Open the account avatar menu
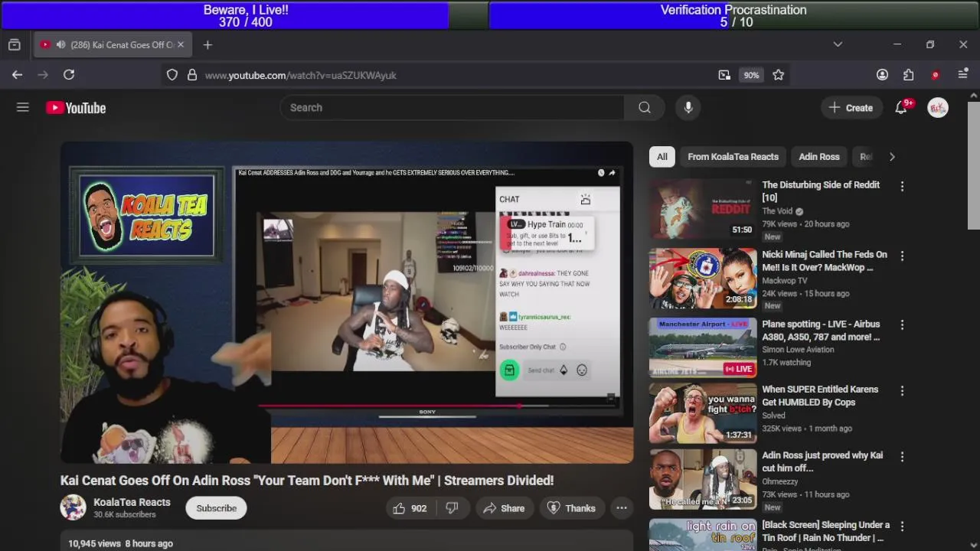980x551 pixels. click(x=938, y=108)
